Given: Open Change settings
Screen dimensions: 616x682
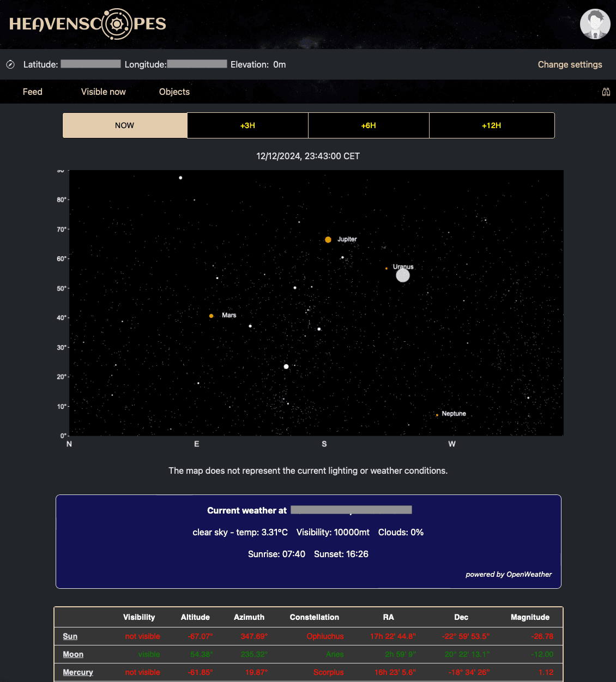Looking at the screenshot, I should point(570,64).
